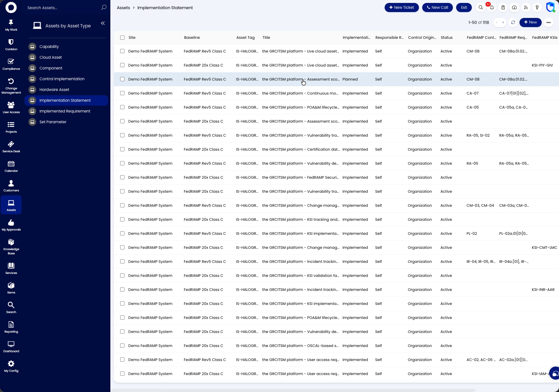Open the Assessment sco... Planned row title

click(x=301, y=79)
